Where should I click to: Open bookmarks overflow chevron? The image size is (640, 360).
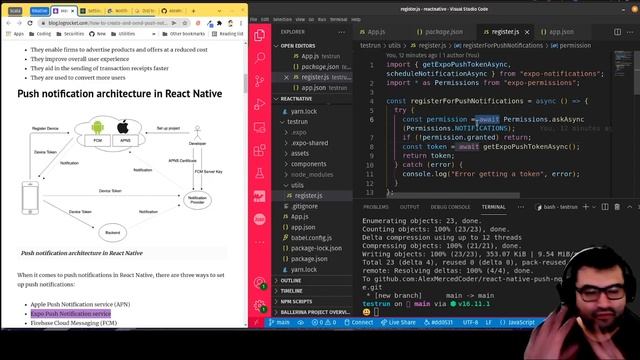pyautogui.click(x=153, y=34)
